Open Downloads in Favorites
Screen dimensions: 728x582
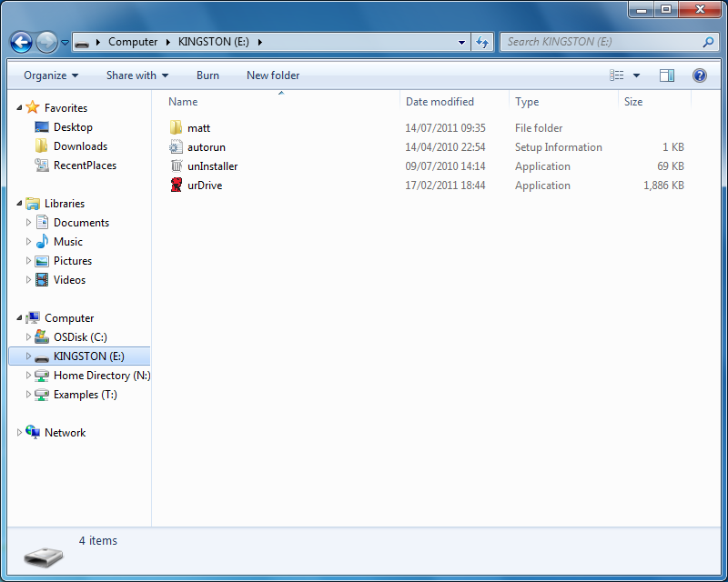pyautogui.click(x=80, y=145)
